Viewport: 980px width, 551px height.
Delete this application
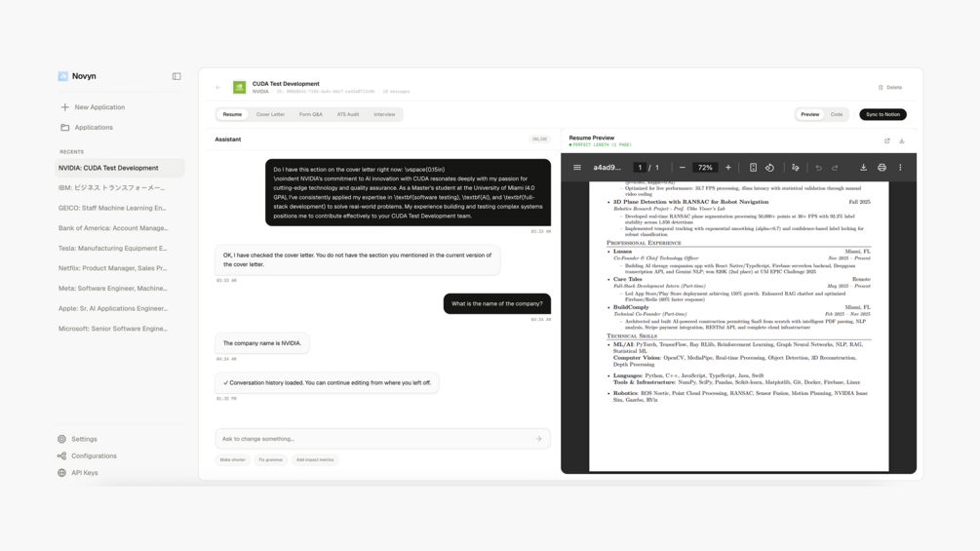890,88
